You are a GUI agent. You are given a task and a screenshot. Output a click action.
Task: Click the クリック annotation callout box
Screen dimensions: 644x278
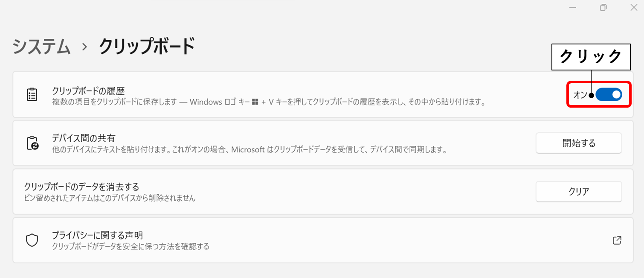pyautogui.click(x=591, y=57)
